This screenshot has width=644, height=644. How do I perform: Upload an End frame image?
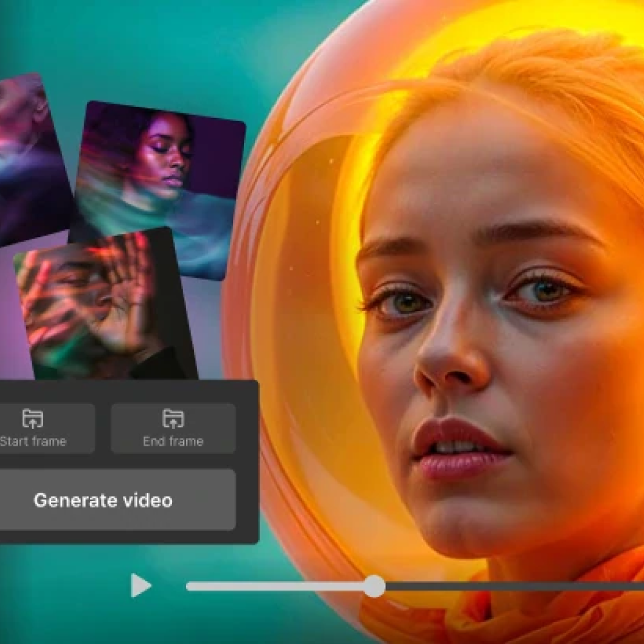tap(173, 428)
